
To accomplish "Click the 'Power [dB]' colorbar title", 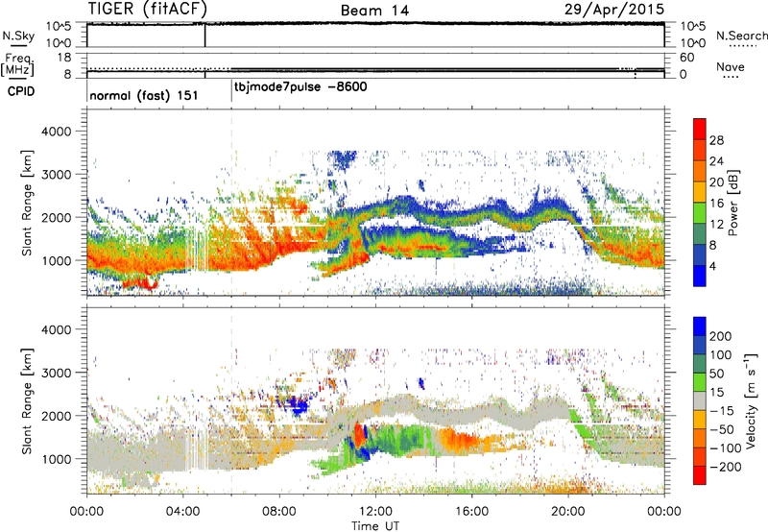I will coord(732,203).
